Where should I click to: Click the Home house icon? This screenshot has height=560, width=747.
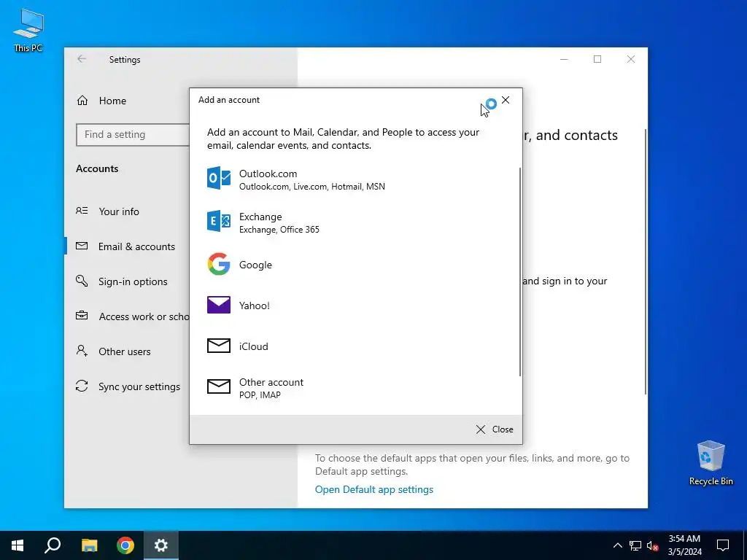click(82, 101)
